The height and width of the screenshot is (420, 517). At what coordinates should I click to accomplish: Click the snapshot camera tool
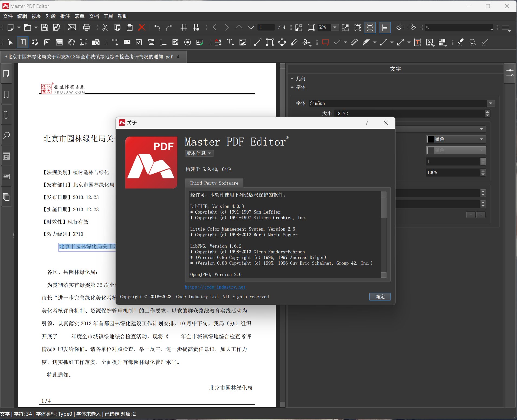pos(96,42)
